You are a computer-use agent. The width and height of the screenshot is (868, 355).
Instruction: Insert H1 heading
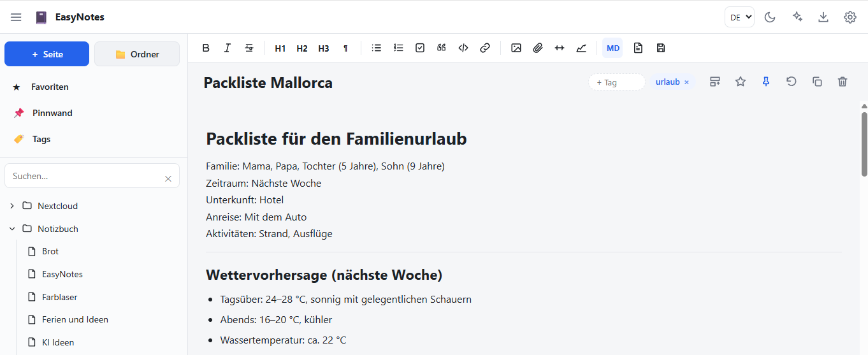coord(280,48)
